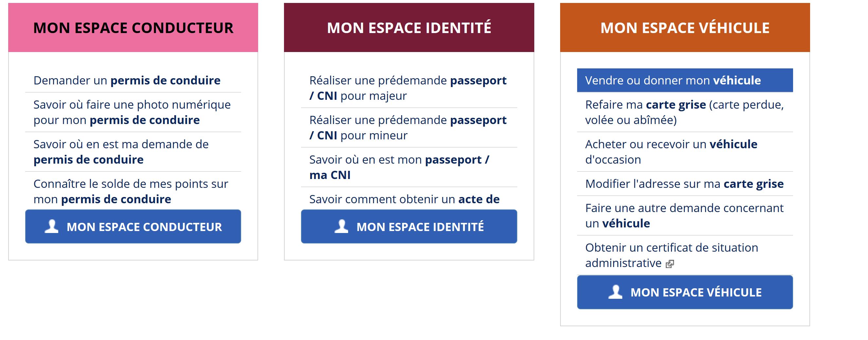This screenshot has width=868, height=340.
Task: Open the Mon Espace Véhicule button
Action: pyautogui.click(x=685, y=292)
